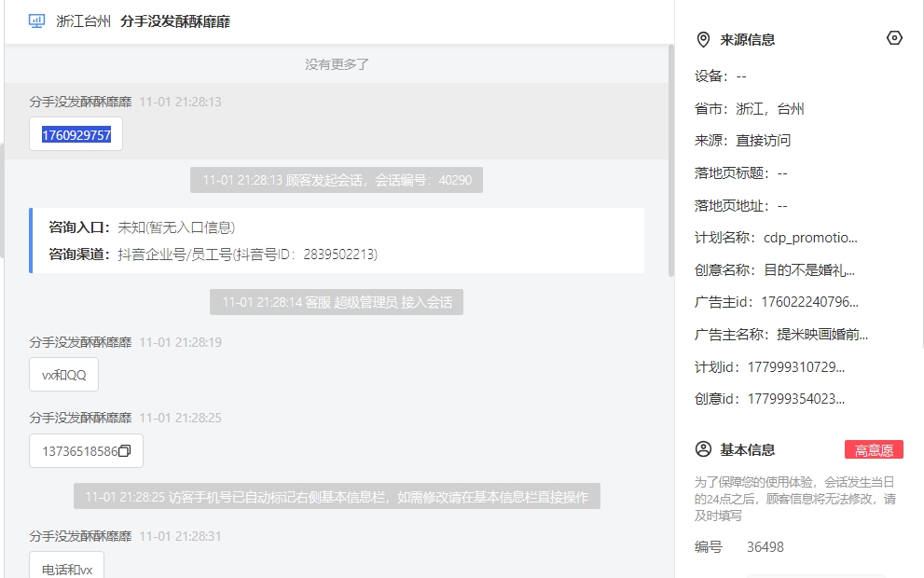Open the hexagon settings icon in 来源信息

click(x=894, y=38)
